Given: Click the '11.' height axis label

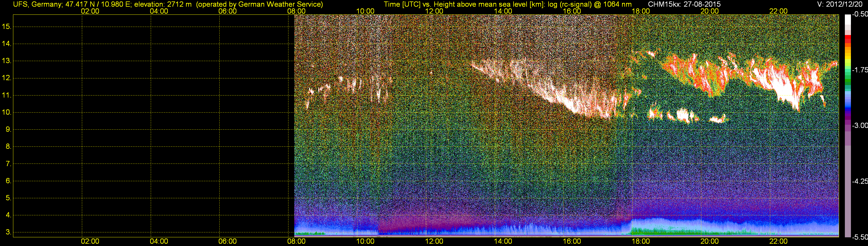Looking at the screenshot, I should [x=7, y=95].
